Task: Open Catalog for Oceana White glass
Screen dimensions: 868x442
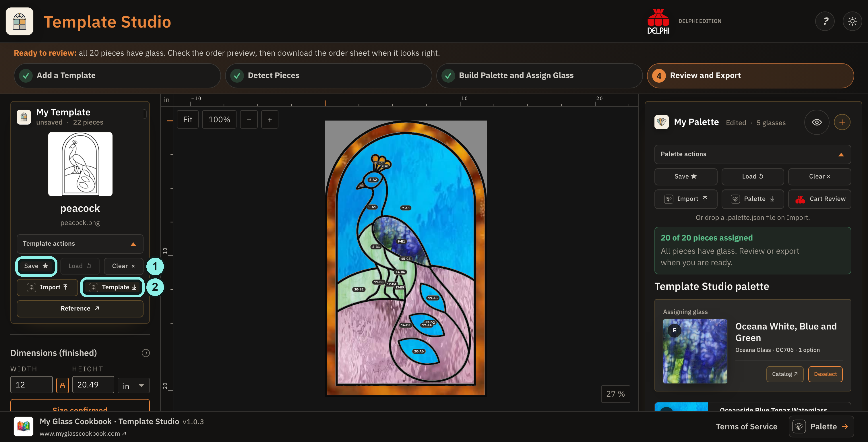Action: 785,374
